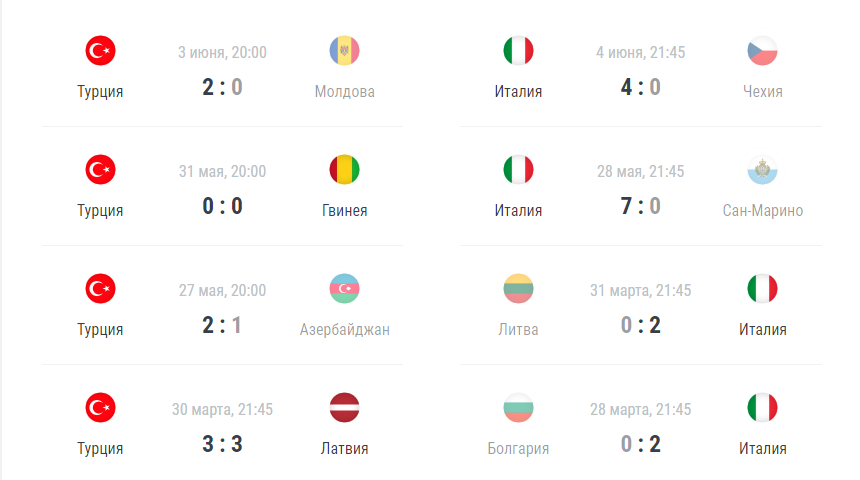860x480 pixels.
Task: Click the Latvia flag icon
Action: coord(344,408)
